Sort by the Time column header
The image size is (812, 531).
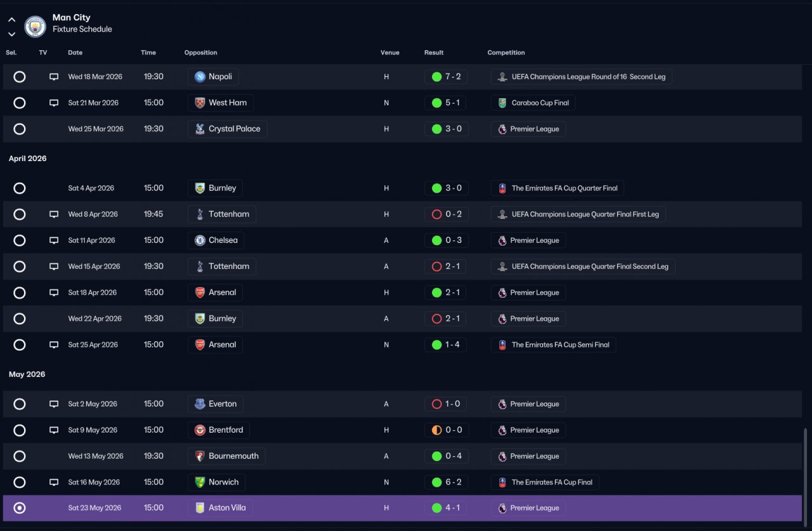pos(148,53)
